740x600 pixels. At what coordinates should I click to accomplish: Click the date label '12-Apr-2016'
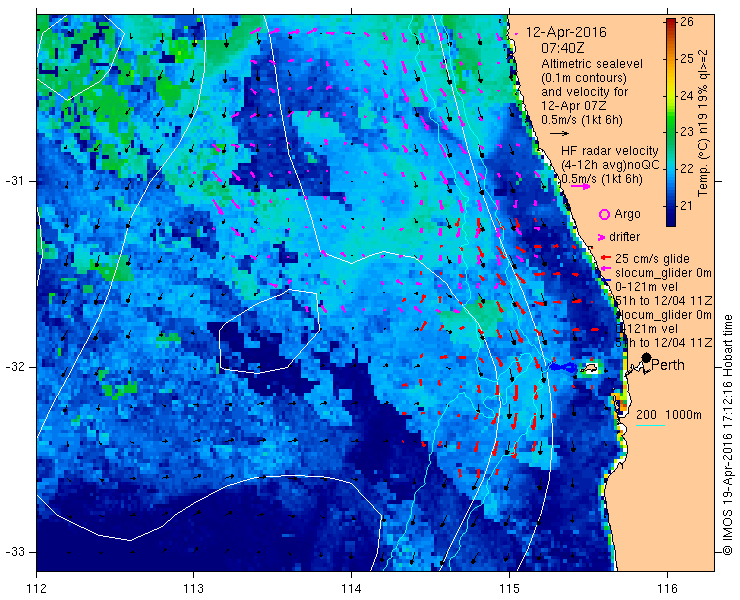pos(566,33)
